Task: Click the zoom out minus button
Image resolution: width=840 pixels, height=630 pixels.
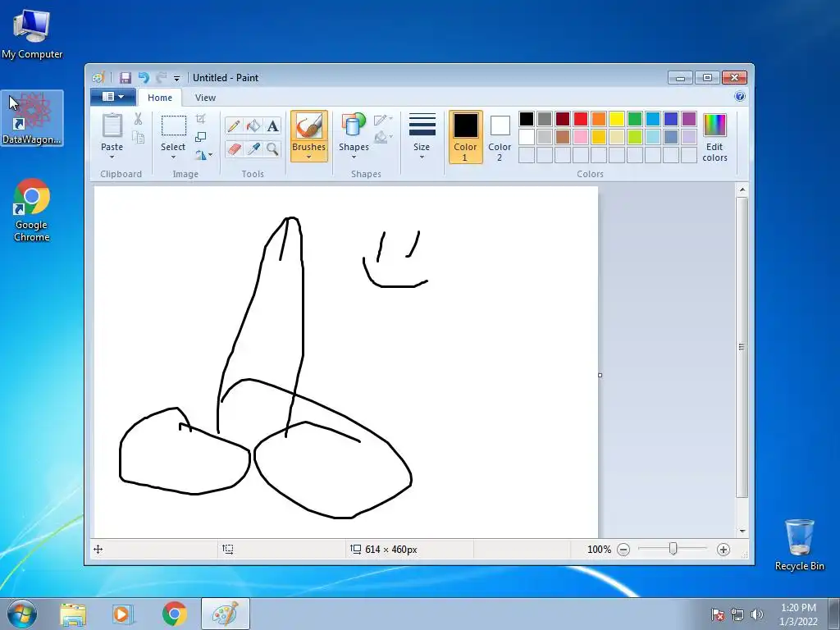Action: pyautogui.click(x=623, y=549)
